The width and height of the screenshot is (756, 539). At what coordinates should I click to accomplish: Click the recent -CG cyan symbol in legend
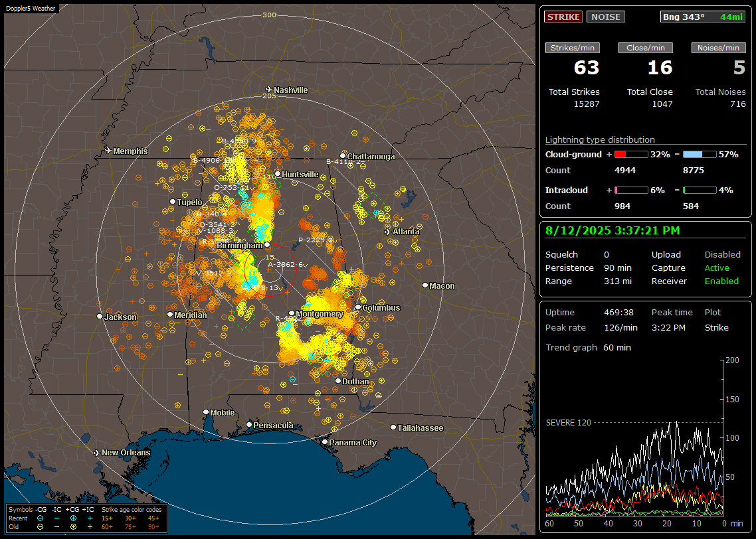pos(40,518)
